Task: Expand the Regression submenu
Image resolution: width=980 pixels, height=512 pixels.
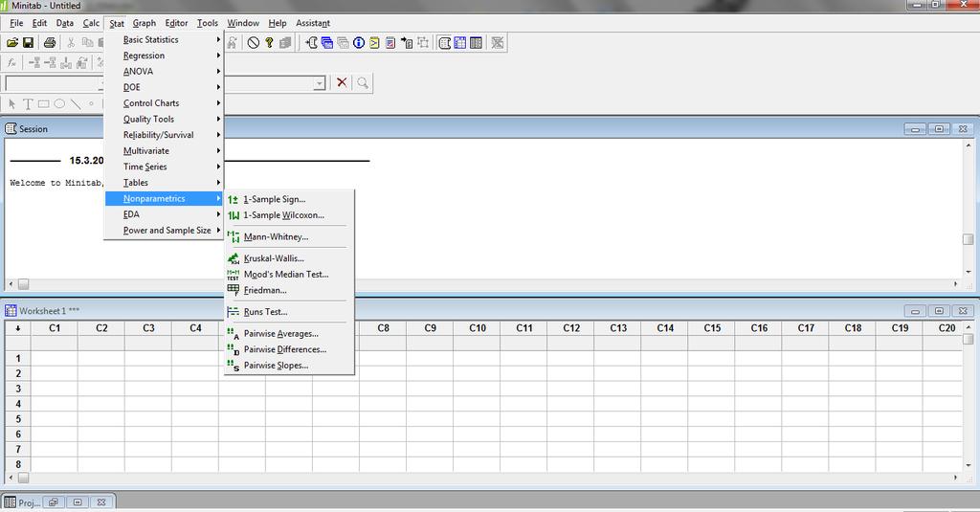Action: pos(164,55)
